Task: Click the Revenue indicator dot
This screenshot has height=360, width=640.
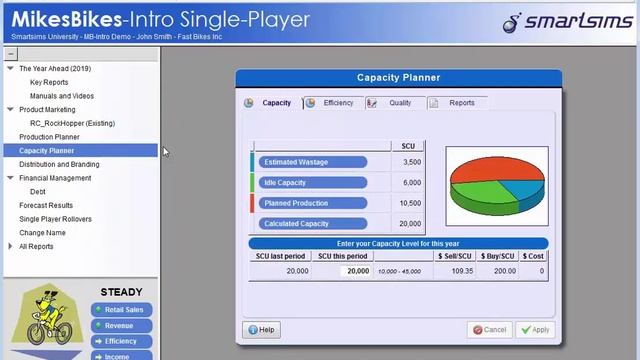Action: coord(98,325)
